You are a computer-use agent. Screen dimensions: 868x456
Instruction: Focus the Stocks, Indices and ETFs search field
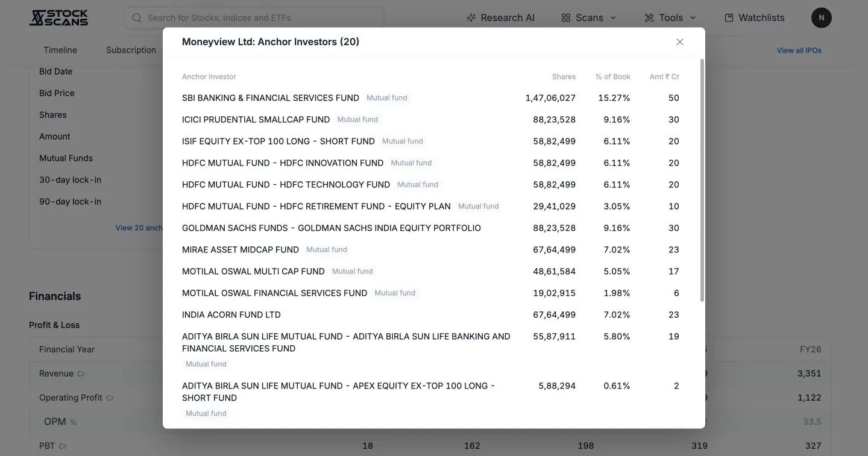coord(254,18)
